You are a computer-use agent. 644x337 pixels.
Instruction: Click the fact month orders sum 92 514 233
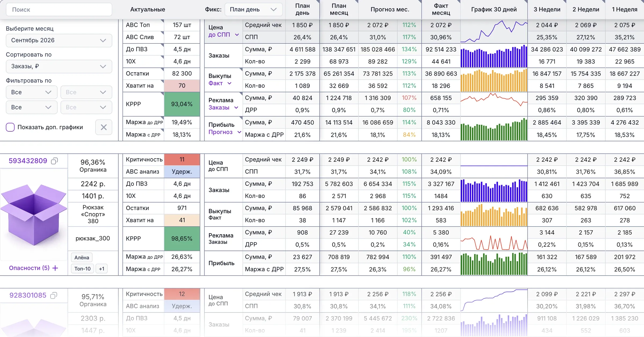(x=441, y=49)
